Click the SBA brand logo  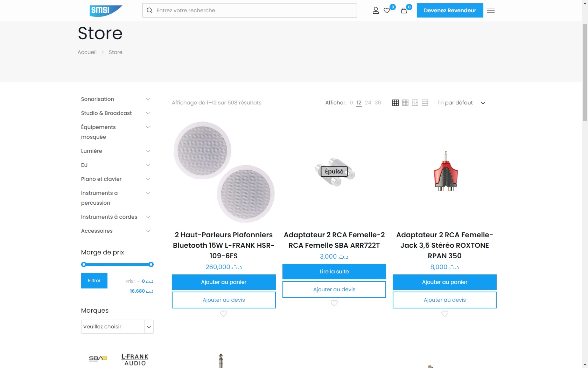point(98,359)
